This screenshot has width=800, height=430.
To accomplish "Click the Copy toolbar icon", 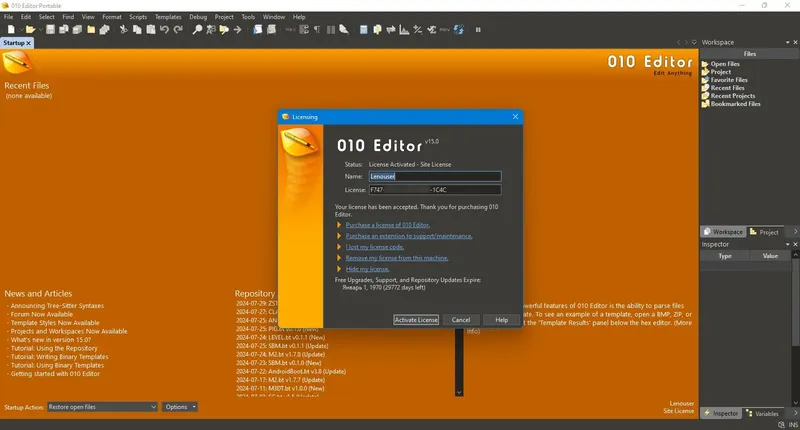I will pos(137,30).
